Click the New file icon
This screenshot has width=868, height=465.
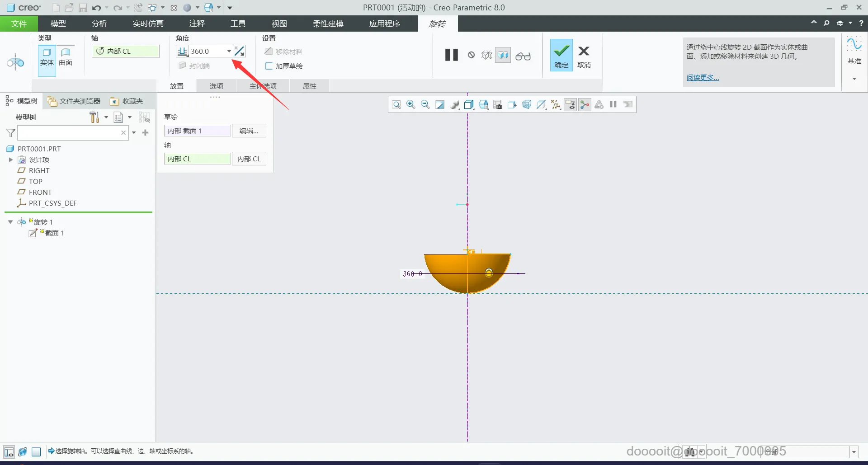pos(56,8)
